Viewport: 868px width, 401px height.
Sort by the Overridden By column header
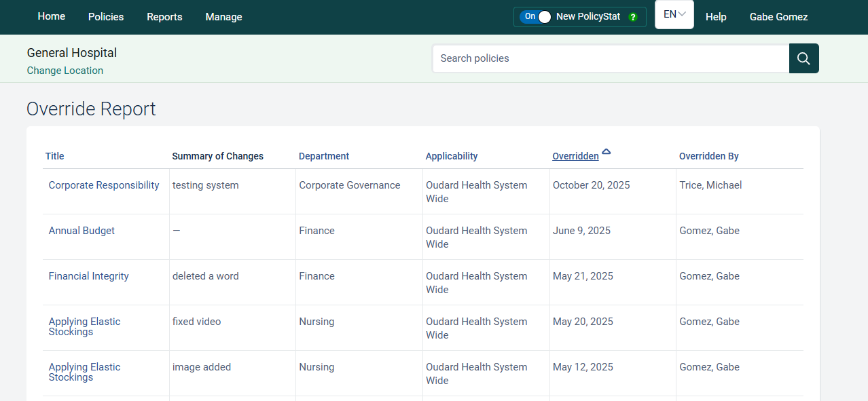708,156
